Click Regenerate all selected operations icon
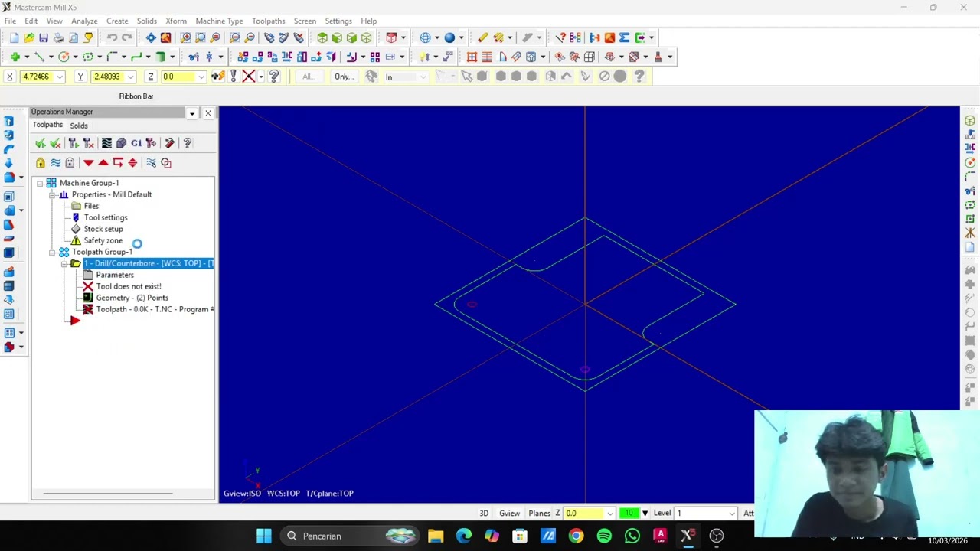The image size is (980, 551). pyautogui.click(x=73, y=143)
